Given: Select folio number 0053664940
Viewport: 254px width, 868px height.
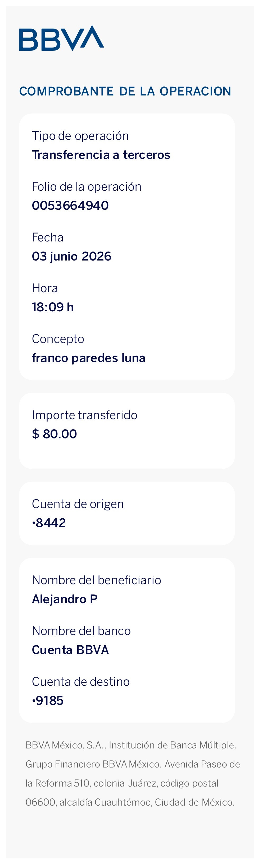Looking at the screenshot, I should (x=70, y=205).
